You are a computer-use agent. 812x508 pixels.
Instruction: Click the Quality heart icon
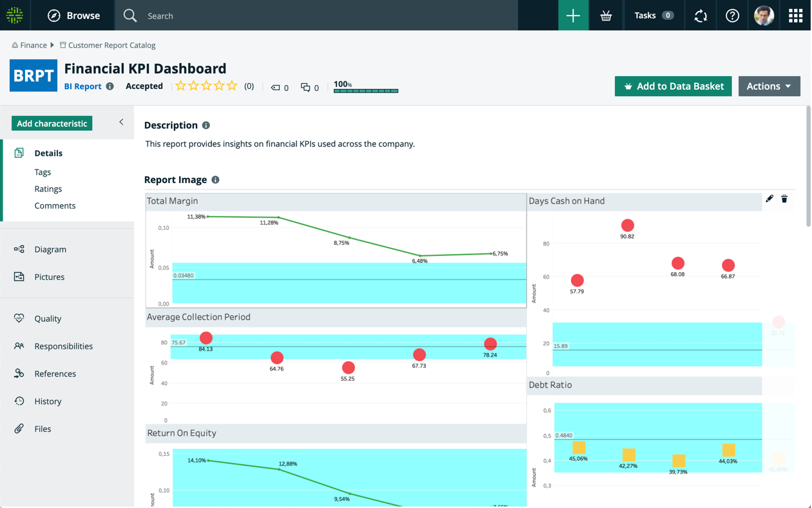click(x=19, y=318)
